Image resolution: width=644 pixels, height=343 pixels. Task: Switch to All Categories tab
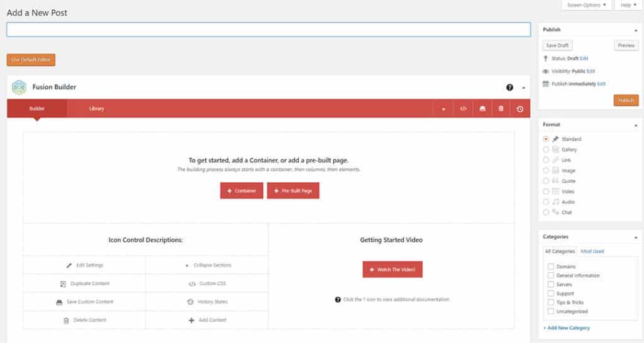[x=560, y=251]
